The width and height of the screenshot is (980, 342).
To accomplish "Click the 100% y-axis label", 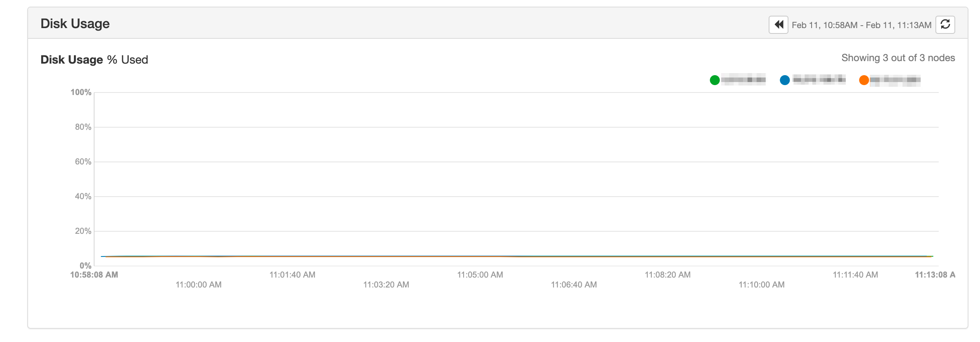I will (x=81, y=92).
